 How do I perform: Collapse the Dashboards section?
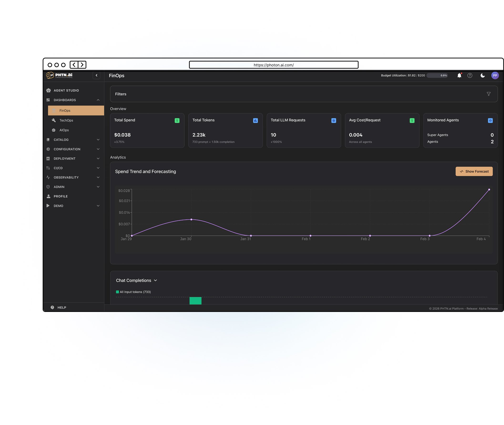98,100
